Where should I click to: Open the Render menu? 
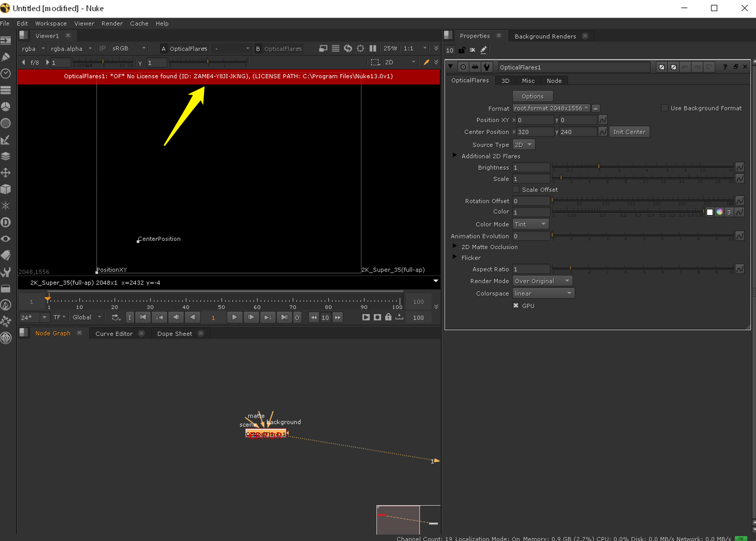(112, 23)
